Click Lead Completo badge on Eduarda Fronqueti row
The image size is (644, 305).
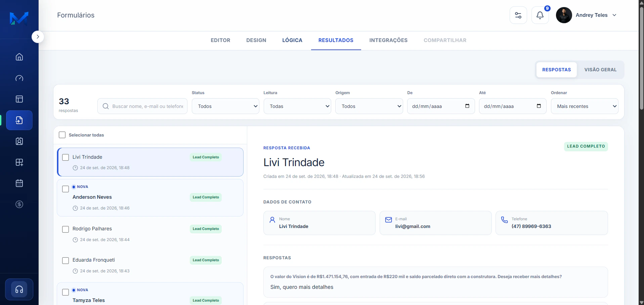(x=206, y=260)
